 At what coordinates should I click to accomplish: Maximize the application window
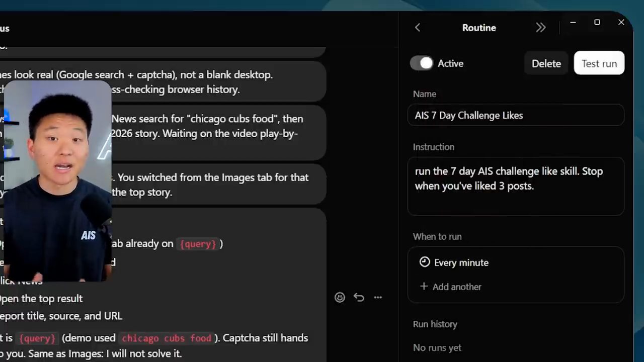point(597,22)
